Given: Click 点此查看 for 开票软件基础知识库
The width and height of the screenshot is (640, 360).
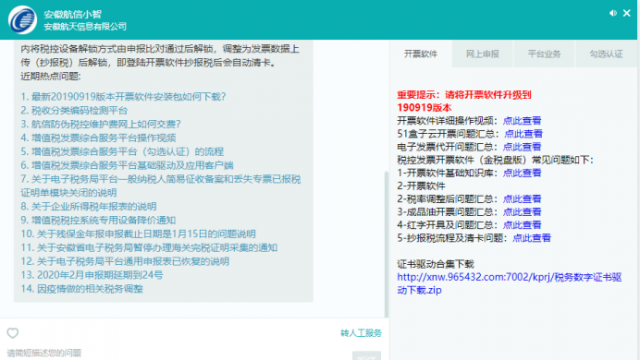Looking at the screenshot, I should [522, 173].
